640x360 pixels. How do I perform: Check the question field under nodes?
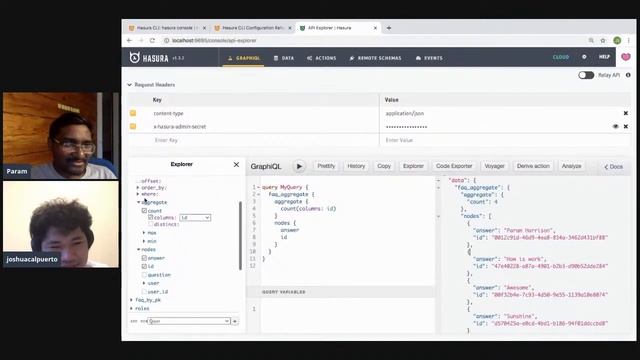coord(144,275)
